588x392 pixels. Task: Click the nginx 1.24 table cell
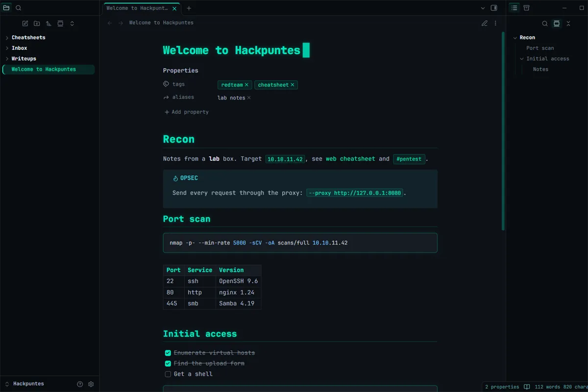coord(238,293)
